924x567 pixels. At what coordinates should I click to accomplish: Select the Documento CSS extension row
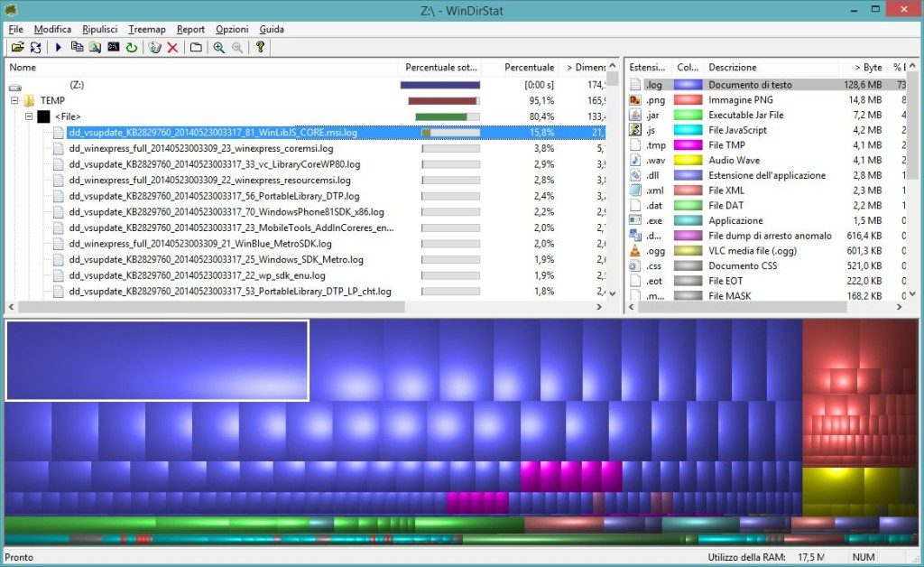tap(765, 265)
